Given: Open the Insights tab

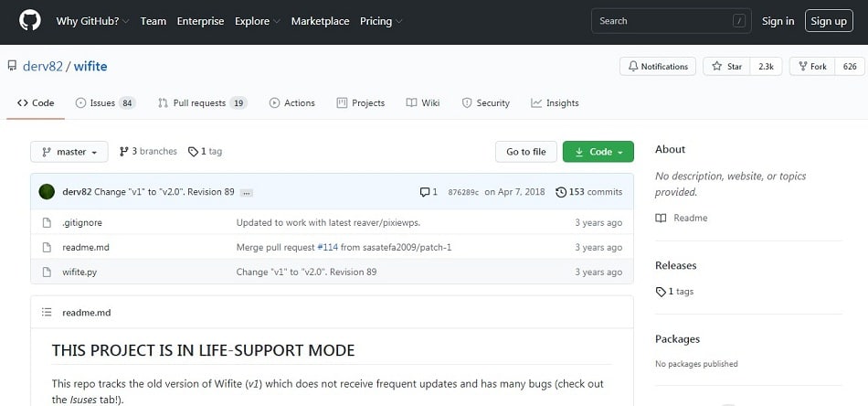Looking at the screenshot, I should pyautogui.click(x=555, y=103).
